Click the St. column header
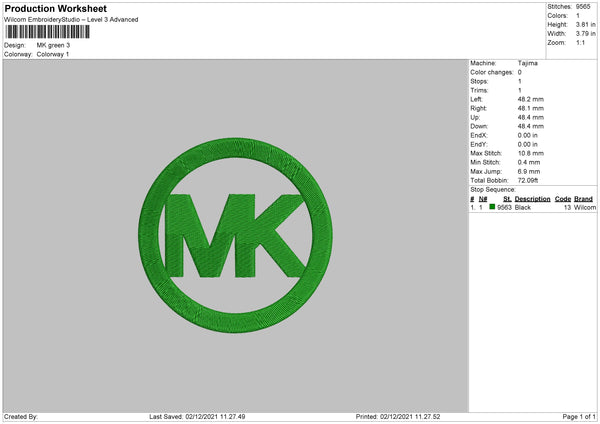The image size is (600, 424). pos(507,199)
